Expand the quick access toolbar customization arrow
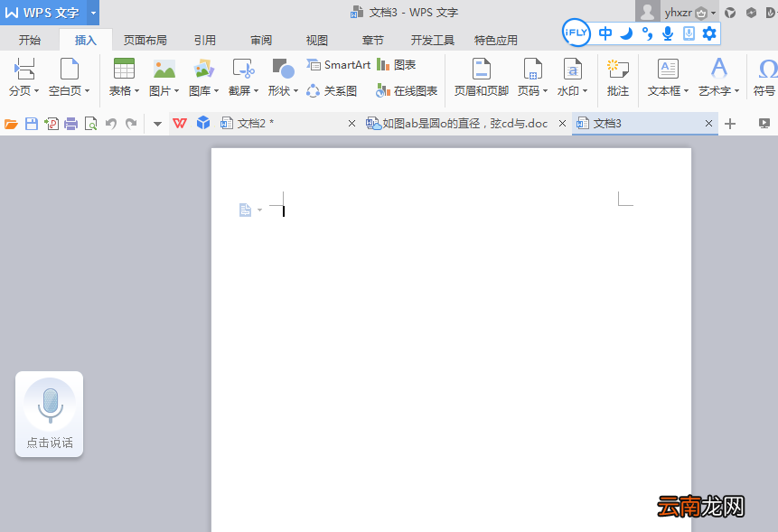 pyautogui.click(x=157, y=124)
